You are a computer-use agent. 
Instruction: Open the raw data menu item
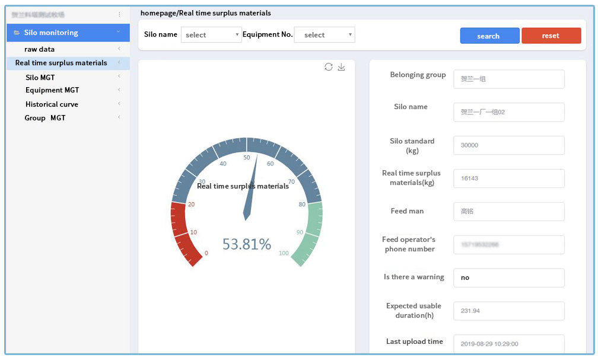click(x=40, y=49)
